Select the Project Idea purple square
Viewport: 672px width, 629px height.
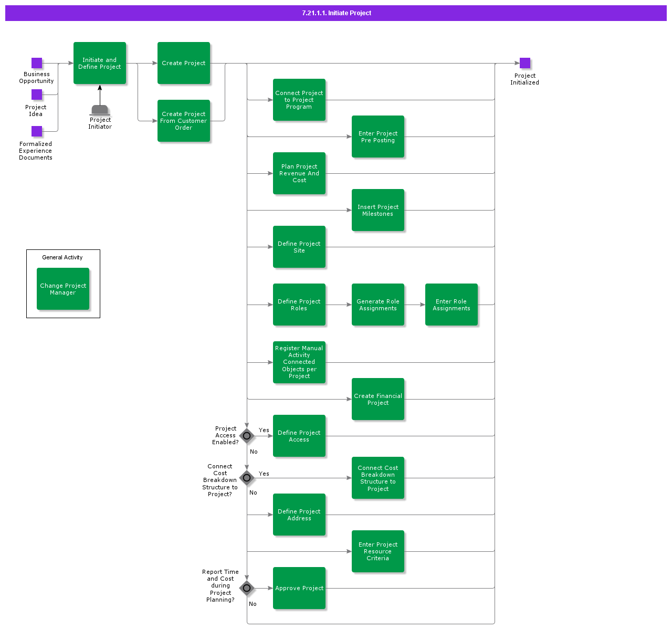click(37, 95)
